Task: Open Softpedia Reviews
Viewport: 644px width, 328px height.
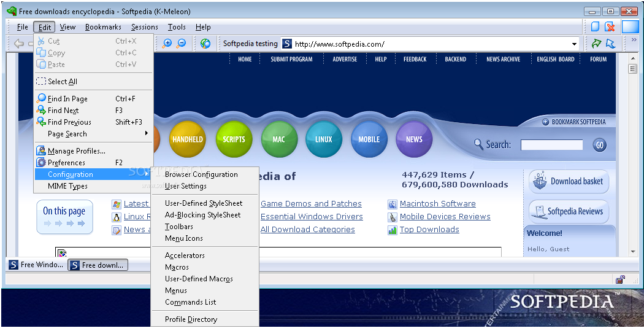Action: pyautogui.click(x=569, y=211)
